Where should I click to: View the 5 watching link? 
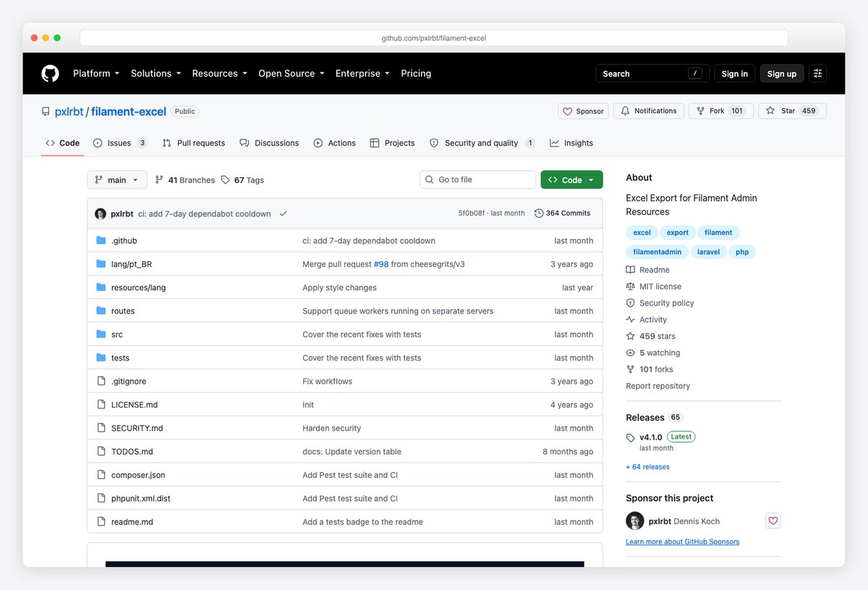(653, 353)
